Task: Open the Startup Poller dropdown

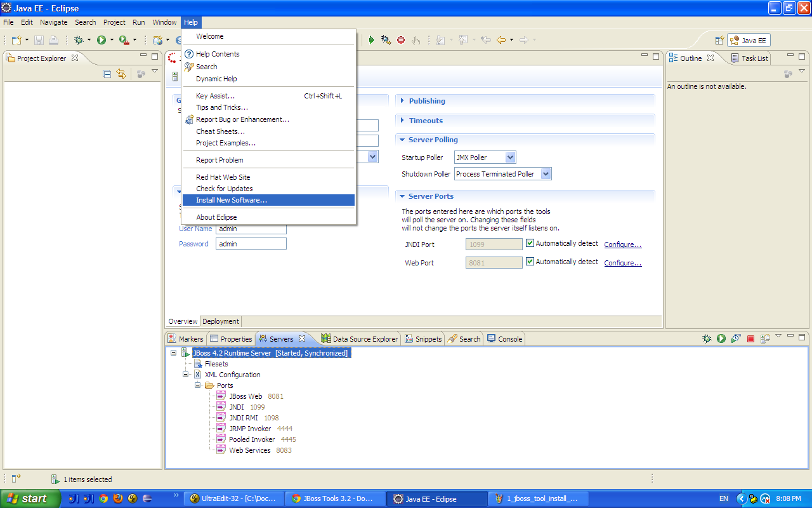Action: click(x=511, y=157)
